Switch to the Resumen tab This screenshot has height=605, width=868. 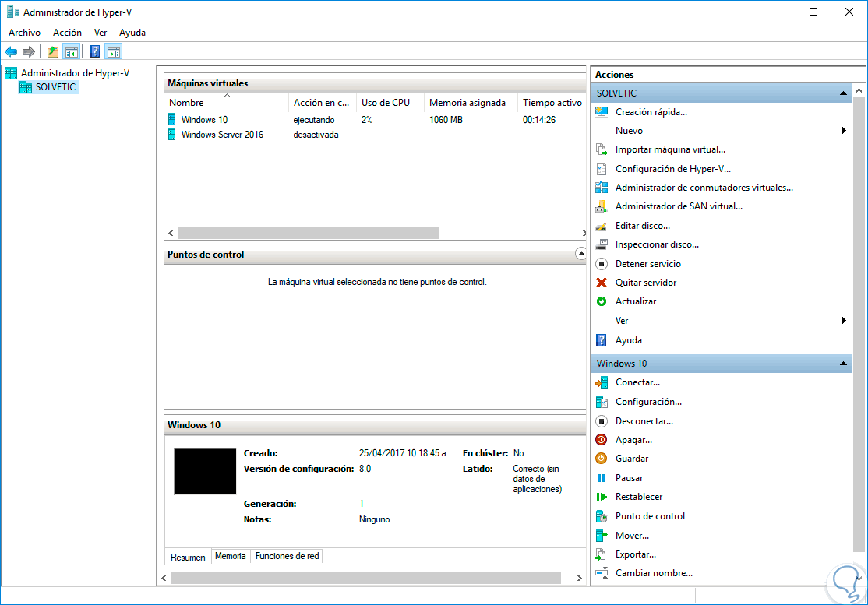point(188,557)
